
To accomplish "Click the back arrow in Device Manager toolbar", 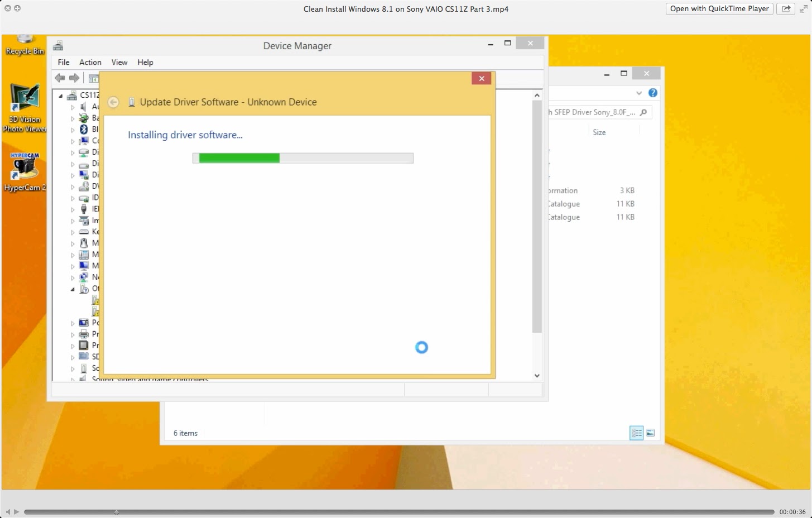I will (x=60, y=78).
